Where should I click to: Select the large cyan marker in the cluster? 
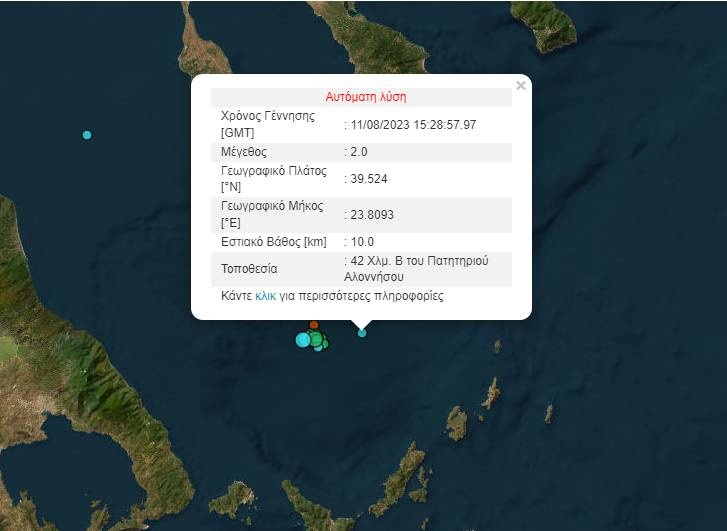pos(303,340)
